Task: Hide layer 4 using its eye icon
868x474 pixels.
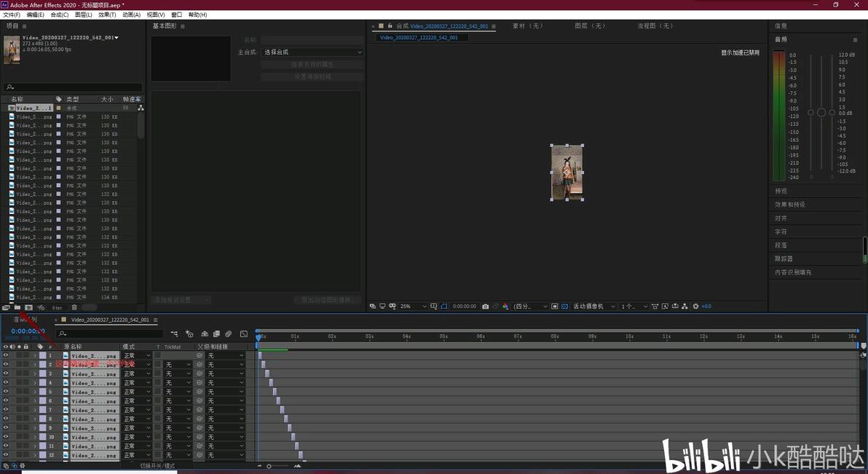Action: click(x=6, y=383)
